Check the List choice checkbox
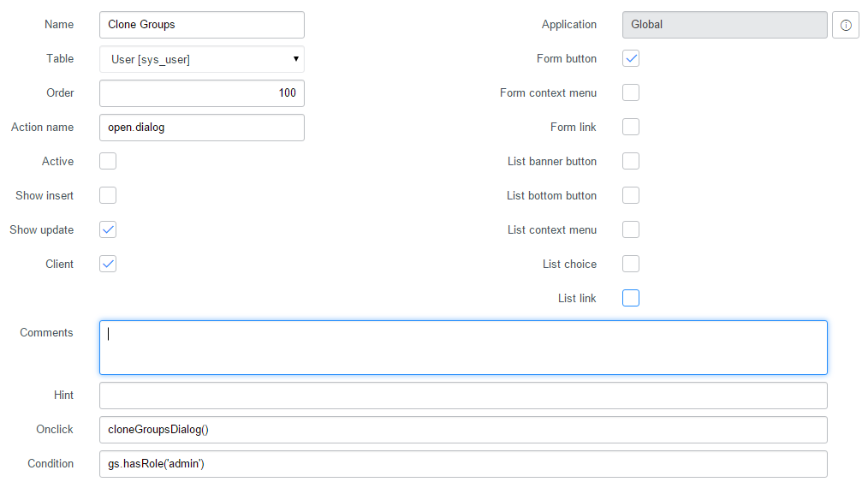 click(x=631, y=264)
